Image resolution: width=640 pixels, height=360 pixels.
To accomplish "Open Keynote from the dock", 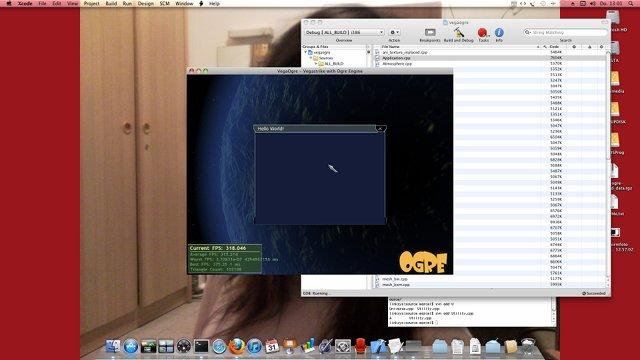I will (289, 346).
